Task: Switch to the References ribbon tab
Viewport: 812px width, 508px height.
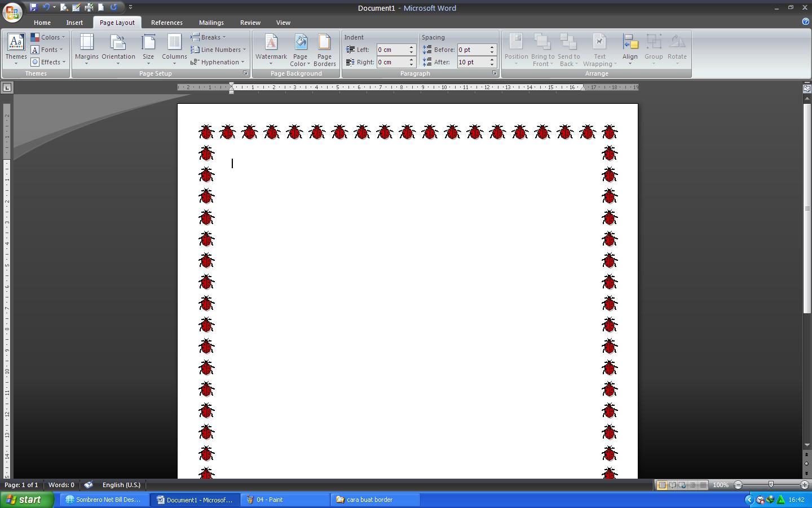Action: [166, 22]
